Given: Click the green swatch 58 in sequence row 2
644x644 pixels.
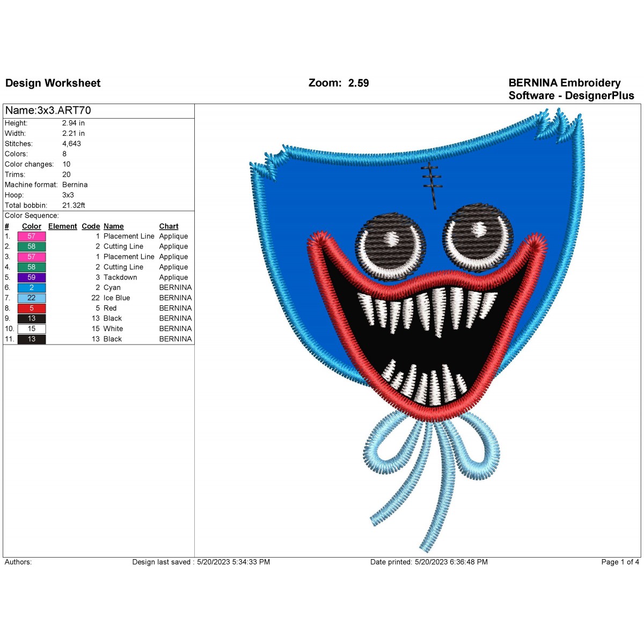Looking at the screenshot, I should (x=32, y=246).
